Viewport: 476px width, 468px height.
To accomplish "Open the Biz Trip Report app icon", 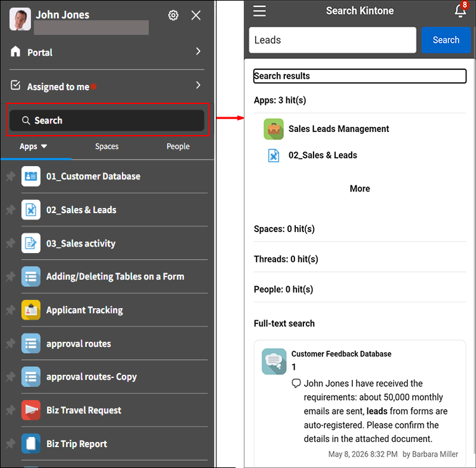I will tap(31, 444).
